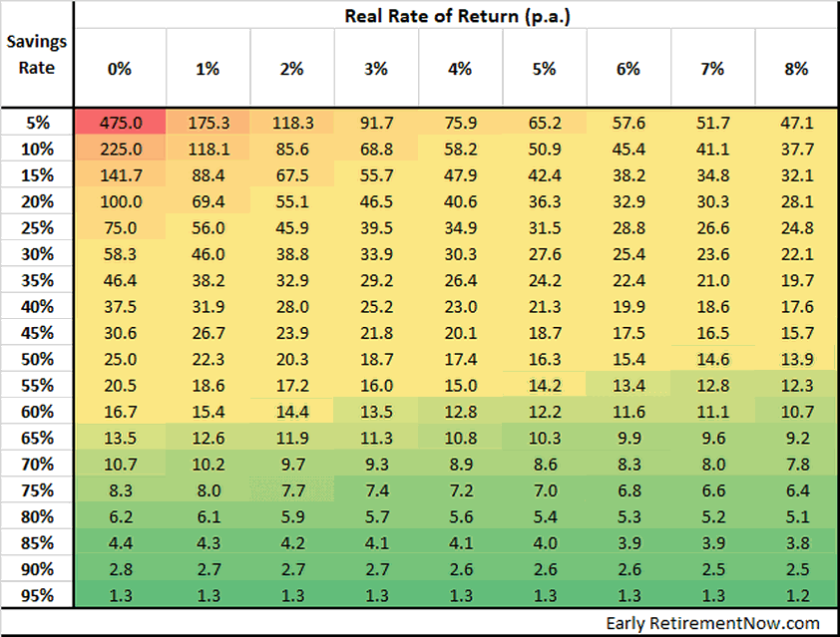Select the 0% return column header
Image resolution: width=840 pixels, height=637 pixels.
point(119,69)
